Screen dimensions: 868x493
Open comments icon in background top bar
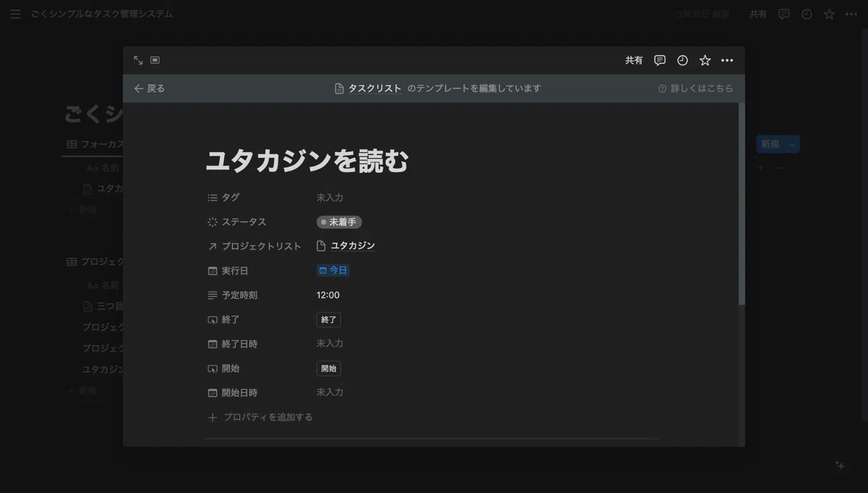tap(784, 14)
